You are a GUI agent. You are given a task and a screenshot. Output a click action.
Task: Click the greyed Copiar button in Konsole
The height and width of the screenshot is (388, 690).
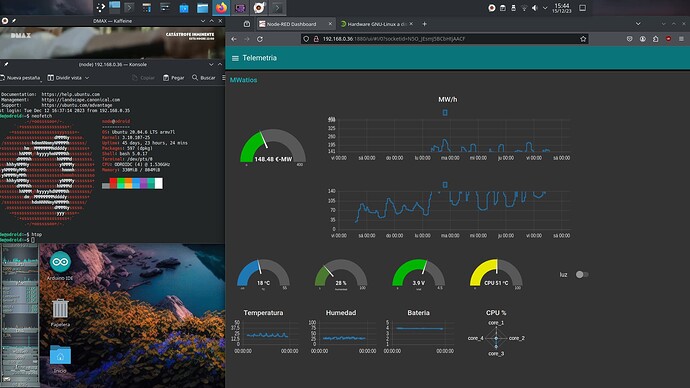click(x=143, y=77)
